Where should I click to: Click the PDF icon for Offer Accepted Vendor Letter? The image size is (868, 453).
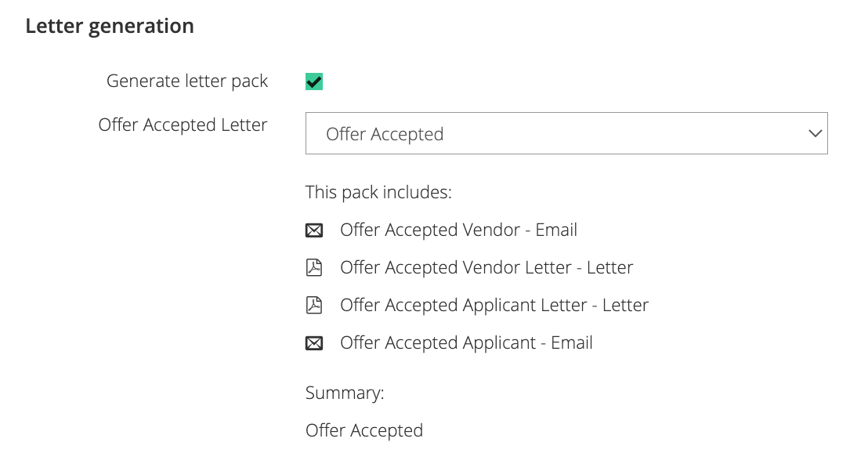314,267
